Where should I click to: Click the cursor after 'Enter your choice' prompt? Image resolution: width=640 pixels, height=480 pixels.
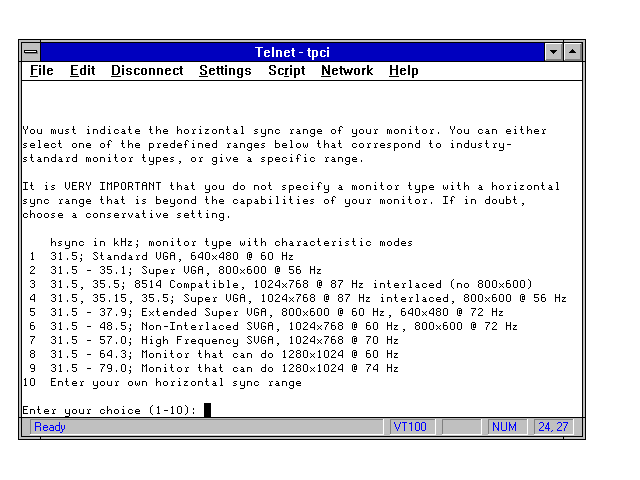(x=207, y=409)
